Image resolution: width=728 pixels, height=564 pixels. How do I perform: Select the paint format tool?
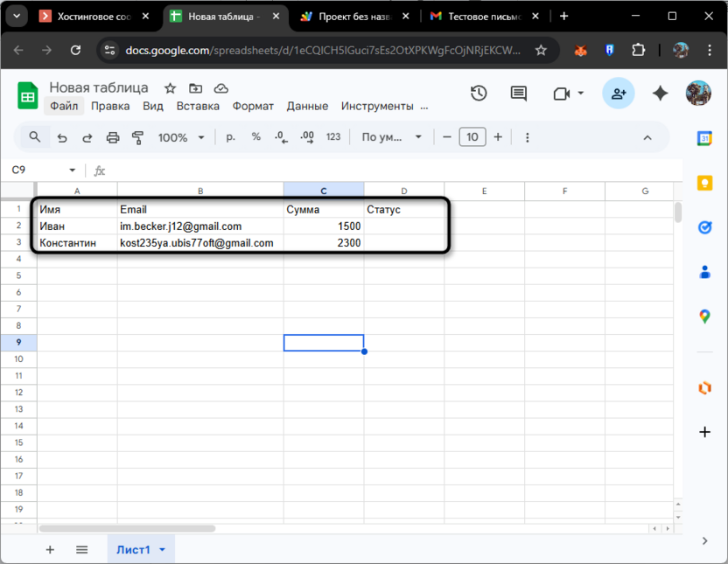coord(138,137)
